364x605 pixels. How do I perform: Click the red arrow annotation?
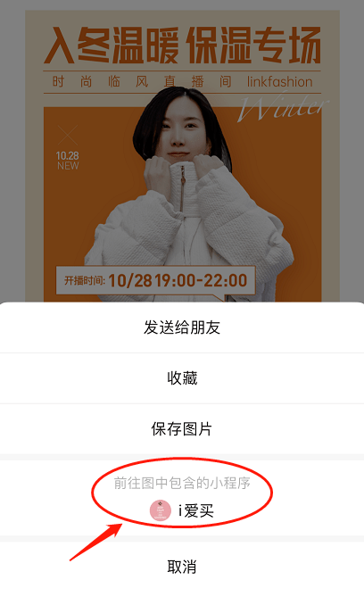[x=95, y=542]
